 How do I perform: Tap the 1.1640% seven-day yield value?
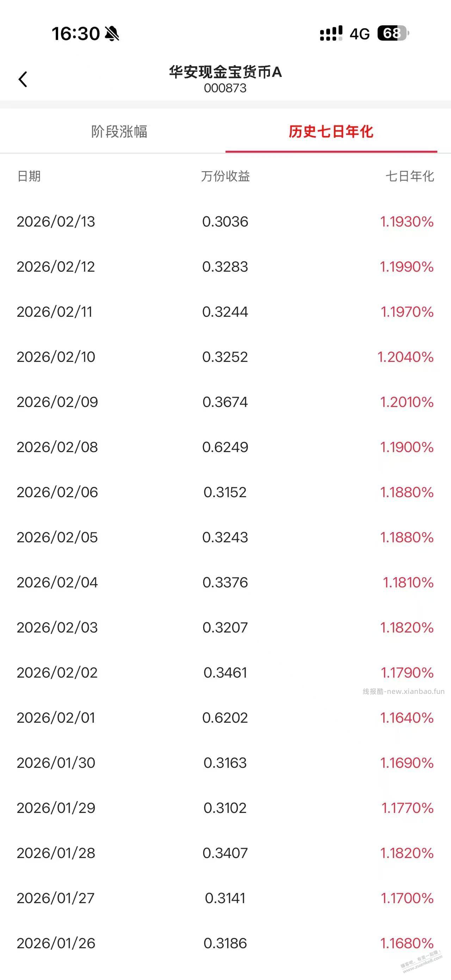[x=407, y=717]
